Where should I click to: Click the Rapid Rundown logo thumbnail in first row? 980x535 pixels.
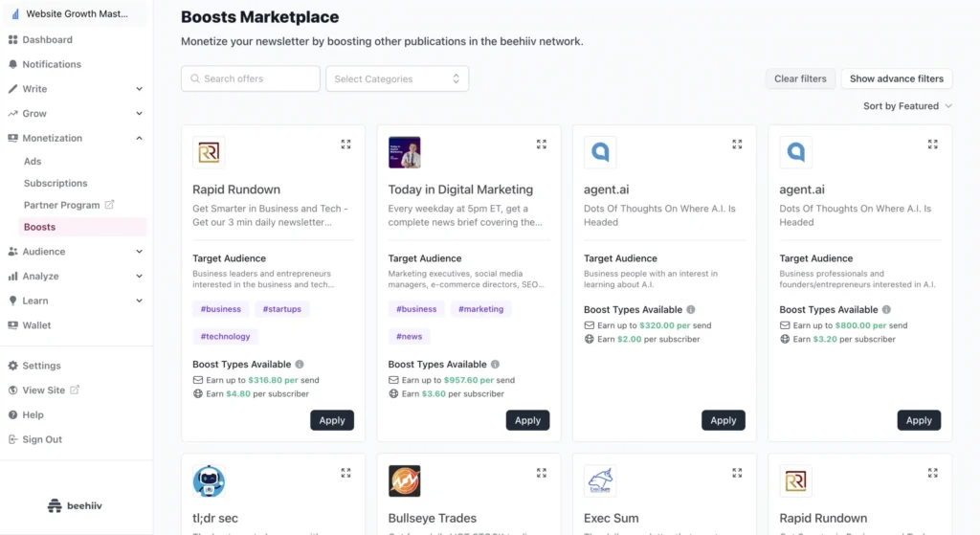[209, 152]
